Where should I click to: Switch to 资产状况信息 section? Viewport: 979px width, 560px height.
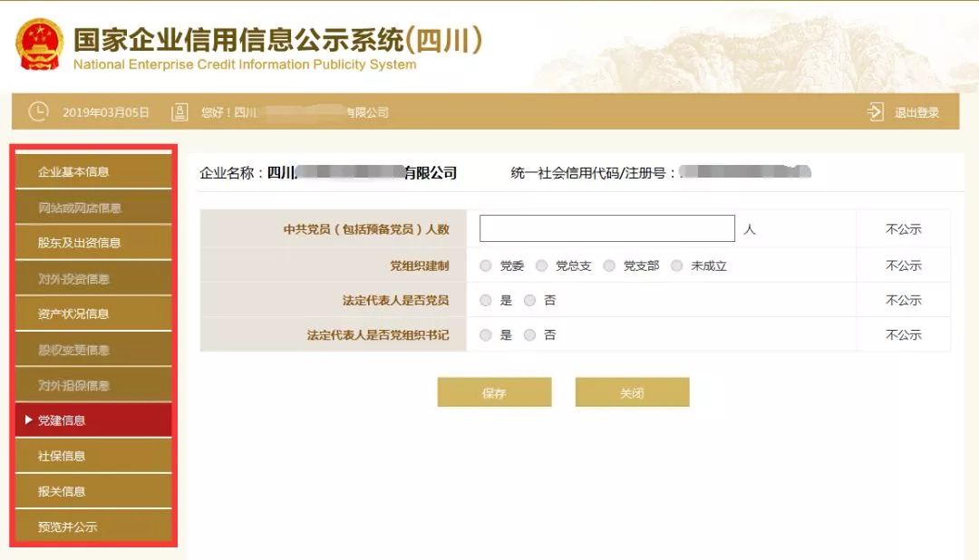click(93, 314)
